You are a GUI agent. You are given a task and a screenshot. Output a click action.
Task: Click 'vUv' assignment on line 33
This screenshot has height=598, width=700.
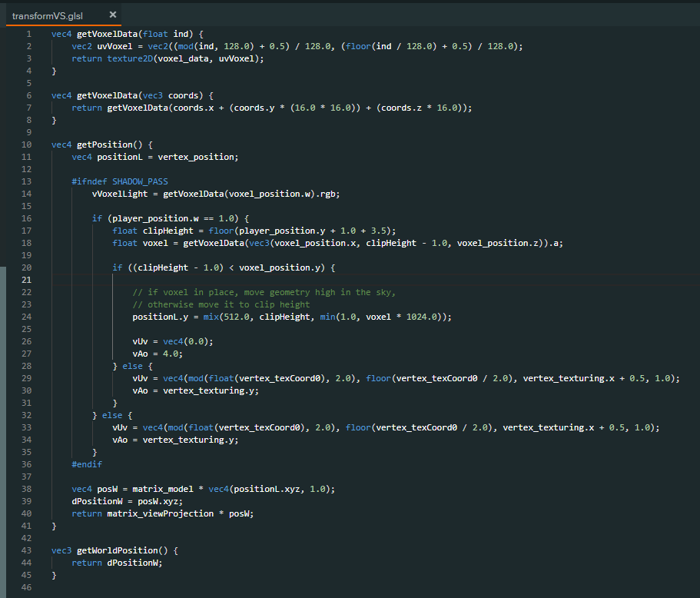(x=120, y=428)
